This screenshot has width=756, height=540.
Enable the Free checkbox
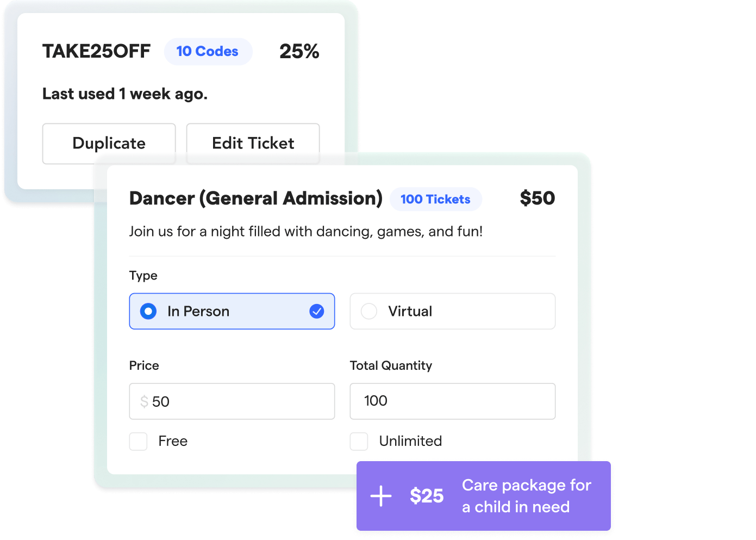point(138,441)
